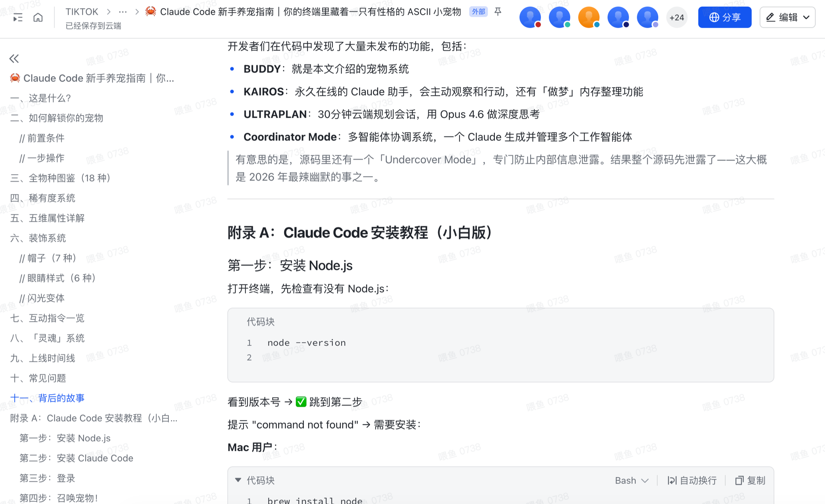Click the orange collaborator avatar
This screenshot has width=825, height=504.
point(588,17)
